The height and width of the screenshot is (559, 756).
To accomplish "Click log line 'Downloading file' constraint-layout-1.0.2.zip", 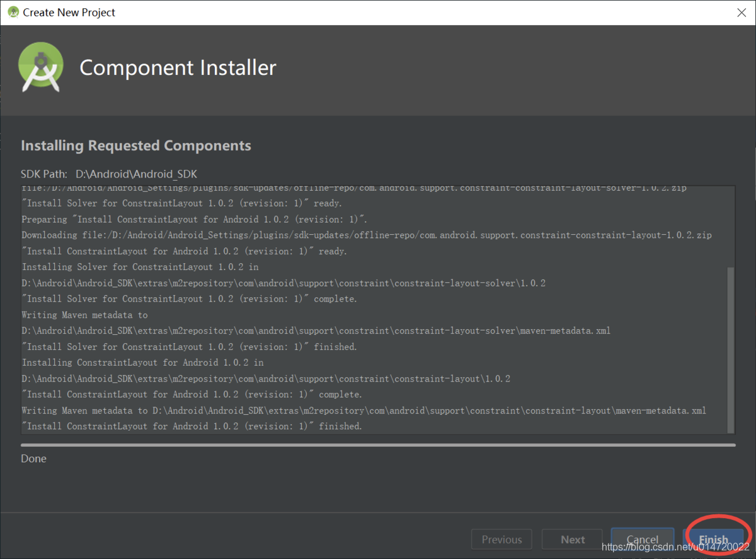I will [367, 235].
